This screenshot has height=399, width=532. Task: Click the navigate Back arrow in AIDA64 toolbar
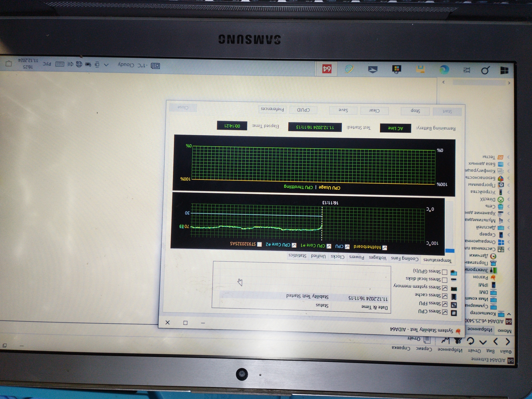[x=508, y=342]
